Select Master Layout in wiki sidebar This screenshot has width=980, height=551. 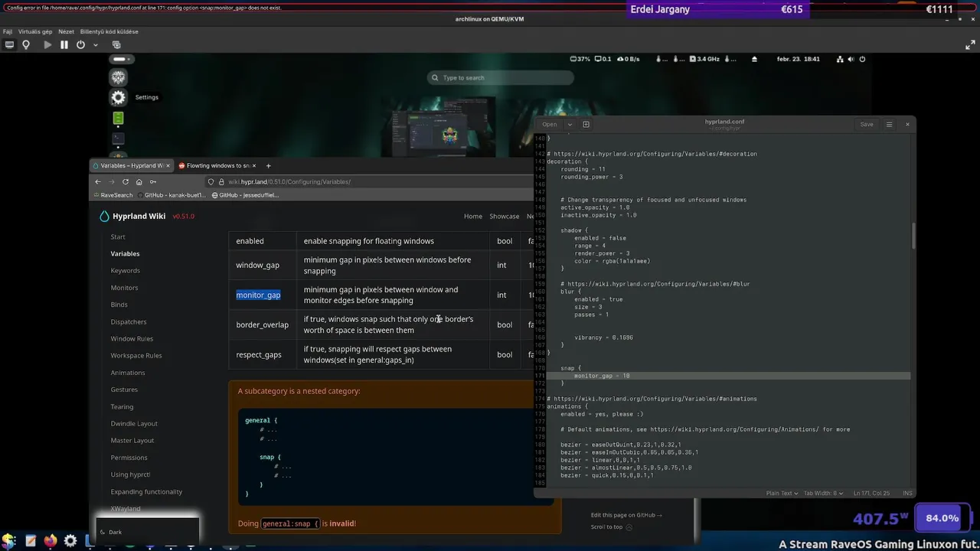[132, 440]
